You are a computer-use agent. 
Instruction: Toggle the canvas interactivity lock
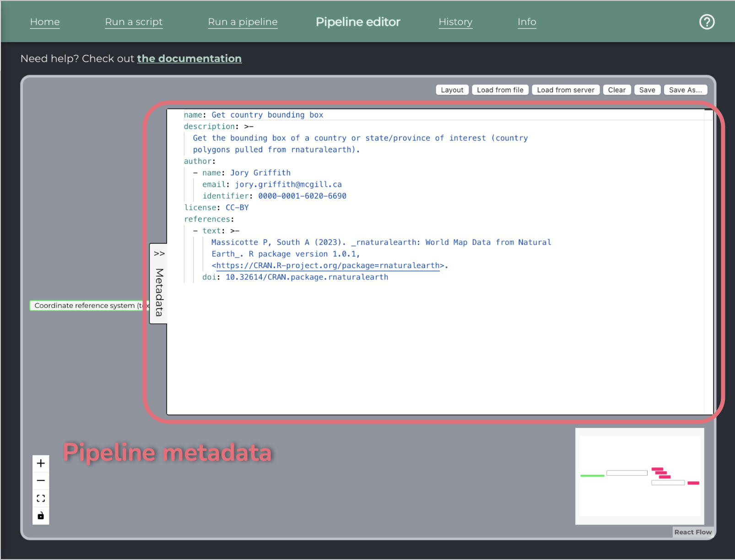(x=41, y=516)
